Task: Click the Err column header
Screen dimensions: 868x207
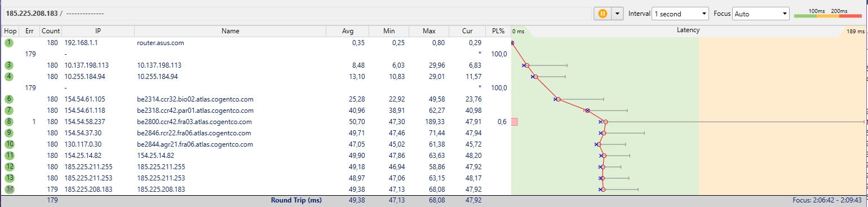Action: pos(29,31)
